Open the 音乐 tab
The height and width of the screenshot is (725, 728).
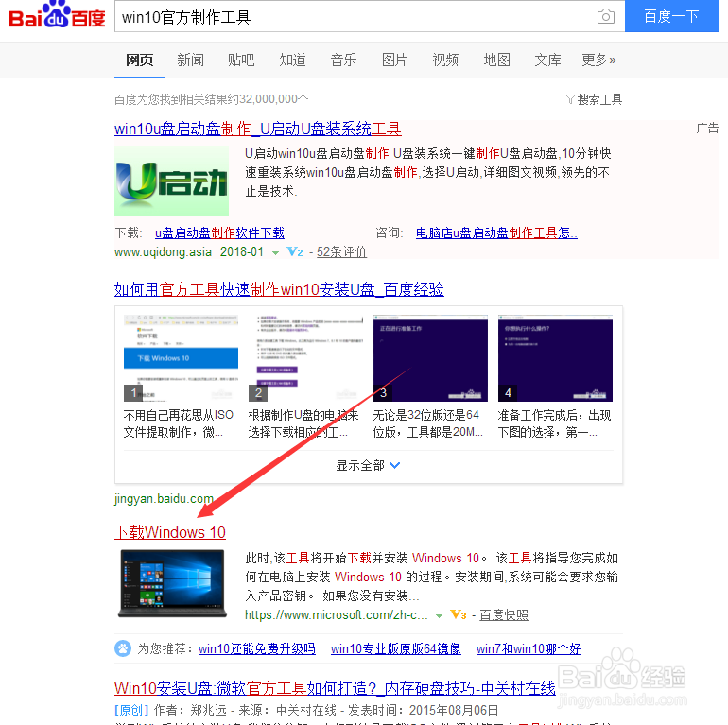click(343, 60)
